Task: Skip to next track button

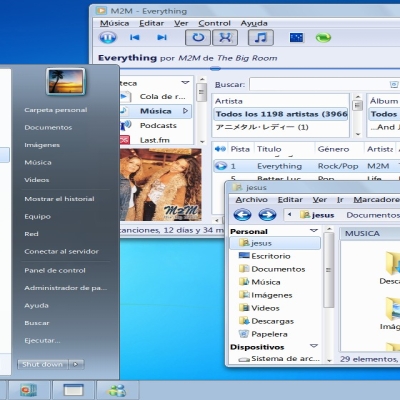Action: [162, 37]
